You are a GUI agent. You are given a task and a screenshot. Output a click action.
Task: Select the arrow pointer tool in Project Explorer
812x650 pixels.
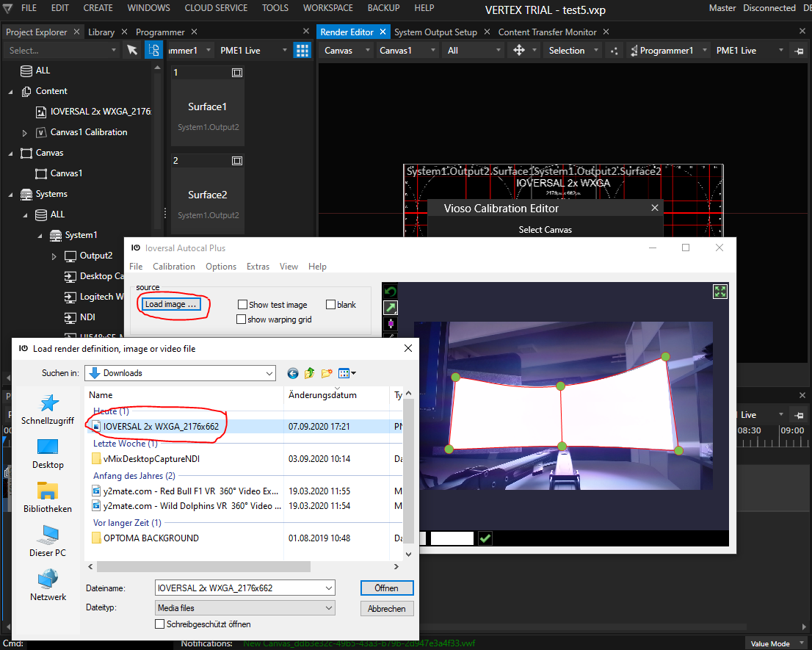point(132,50)
